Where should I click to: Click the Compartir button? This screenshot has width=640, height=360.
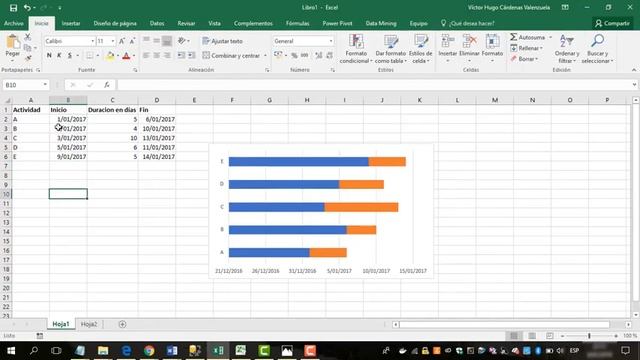[x=612, y=24]
